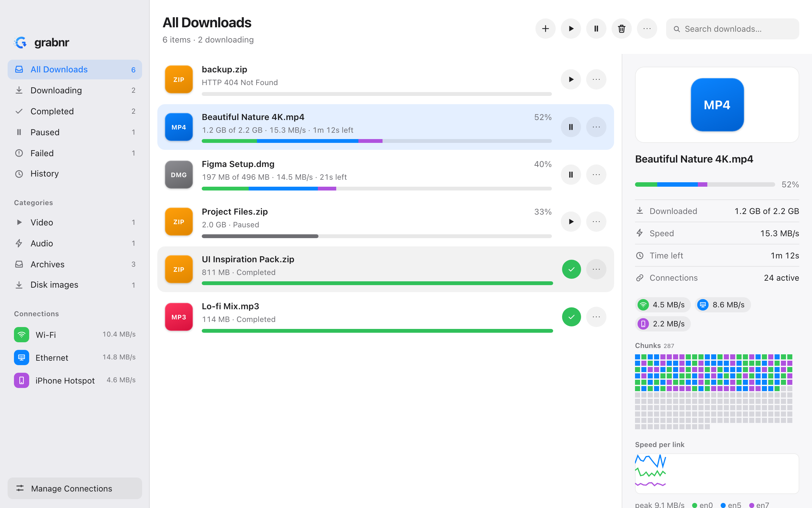Viewport: 812px width, 508px height.
Task: Resume all downloads from the toolbar play icon
Action: click(571, 29)
